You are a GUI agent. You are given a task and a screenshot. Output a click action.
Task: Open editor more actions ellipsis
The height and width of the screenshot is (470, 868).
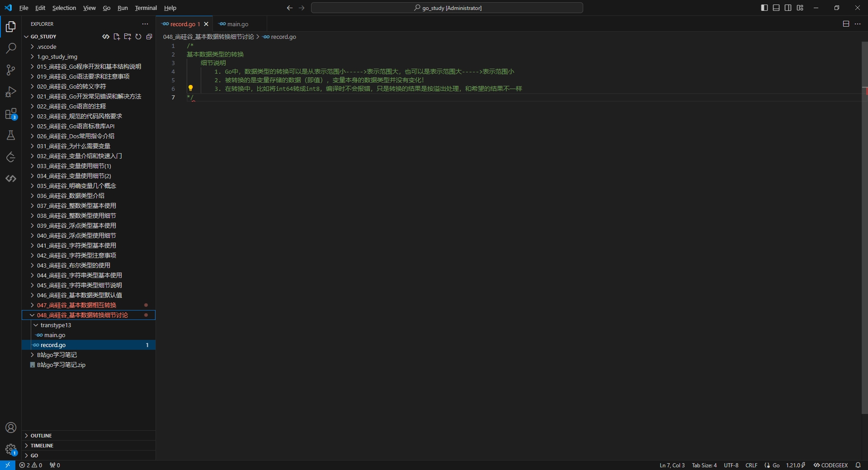(x=858, y=24)
